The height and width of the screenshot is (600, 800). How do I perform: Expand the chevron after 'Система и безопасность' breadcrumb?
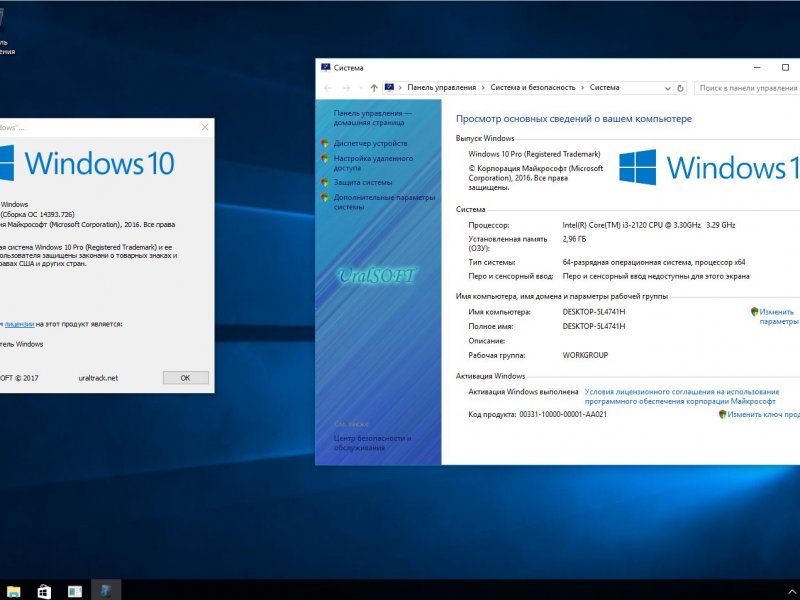click(583, 88)
